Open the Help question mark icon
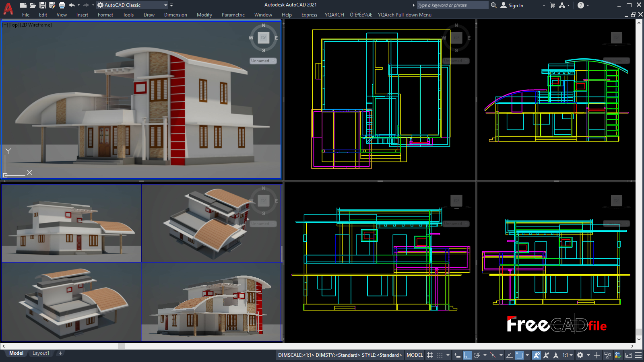The width and height of the screenshot is (644, 362). pyautogui.click(x=580, y=5)
